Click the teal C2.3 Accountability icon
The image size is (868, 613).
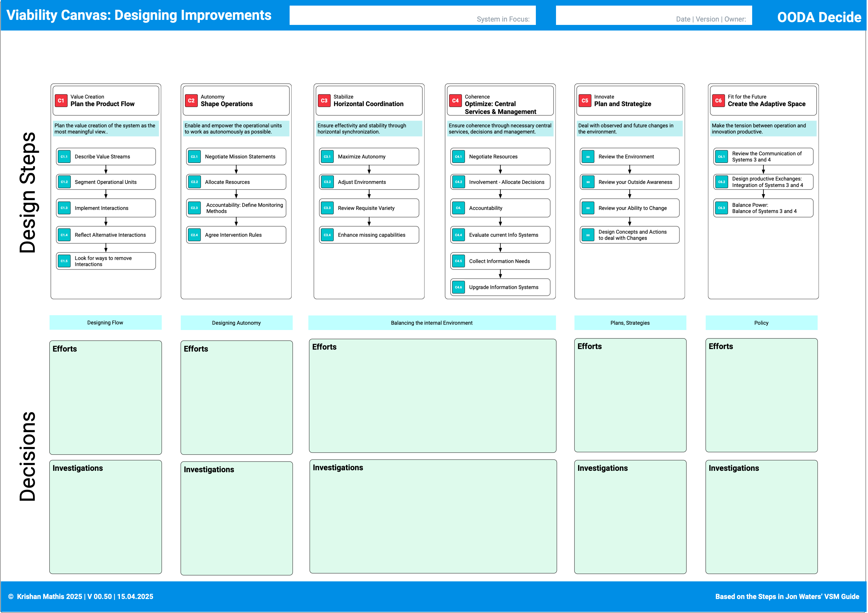(x=194, y=208)
